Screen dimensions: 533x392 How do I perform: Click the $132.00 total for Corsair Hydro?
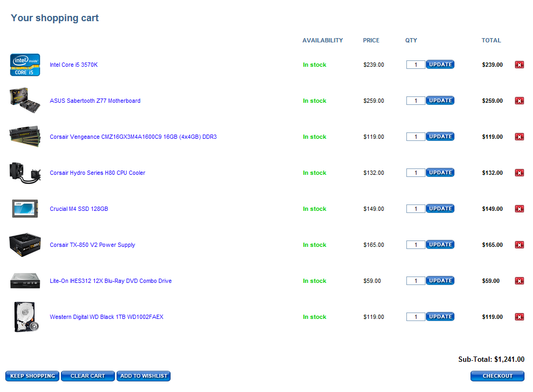click(492, 173)
